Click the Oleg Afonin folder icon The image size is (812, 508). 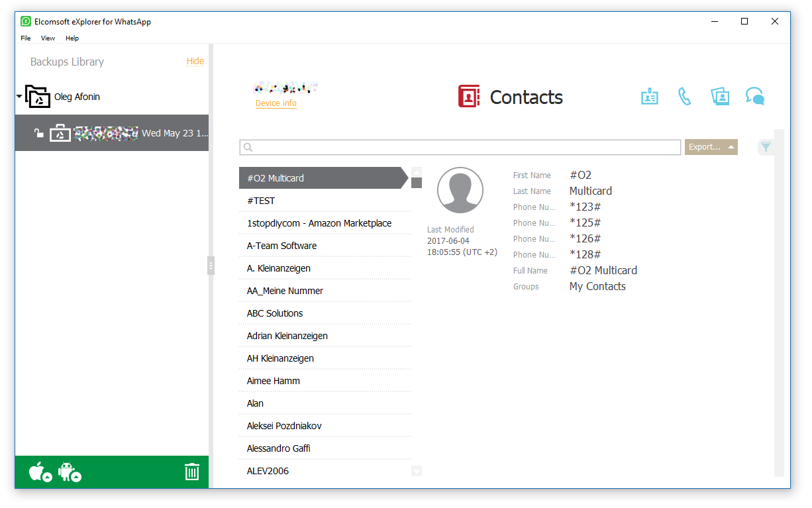38,97
